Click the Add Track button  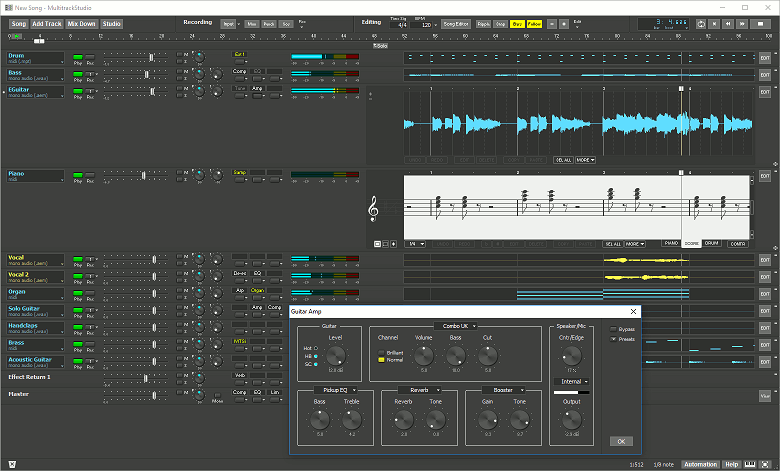(46, 22)
